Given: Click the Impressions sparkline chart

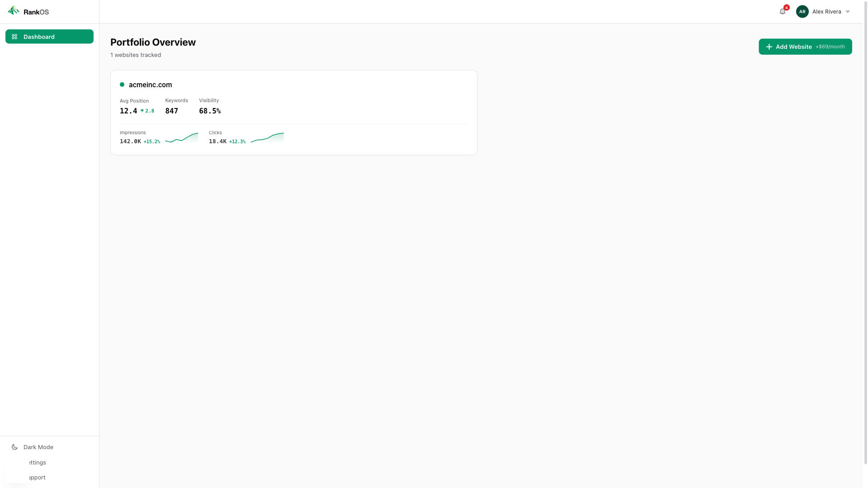Looking at the screenshot, I should tap(181, 138).
